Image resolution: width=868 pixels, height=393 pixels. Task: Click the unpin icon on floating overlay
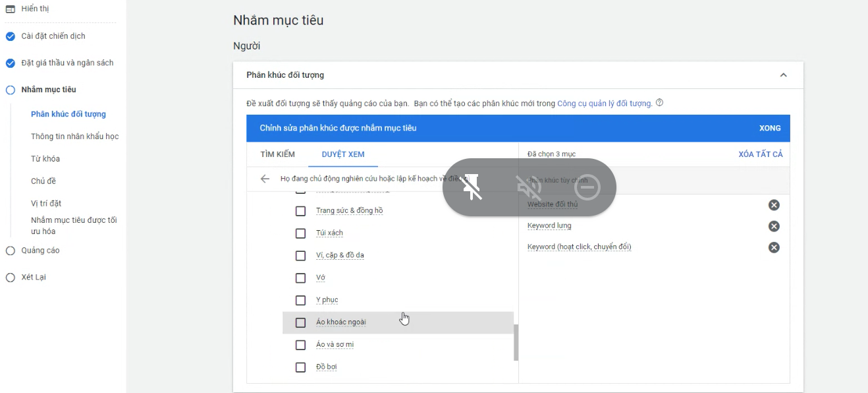472,187
